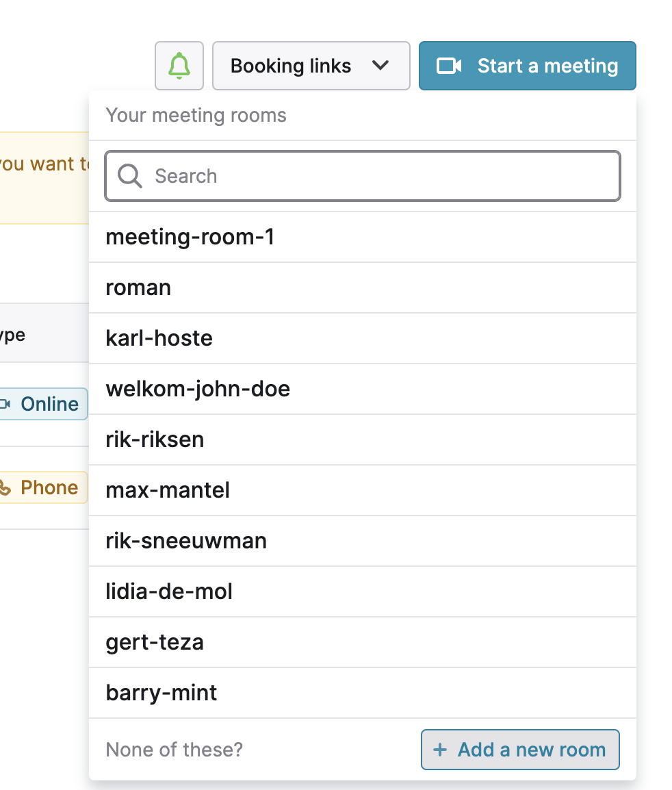Select the meeting-room-1 room
The image size is (672, 790).
click(x=363, y=238)
